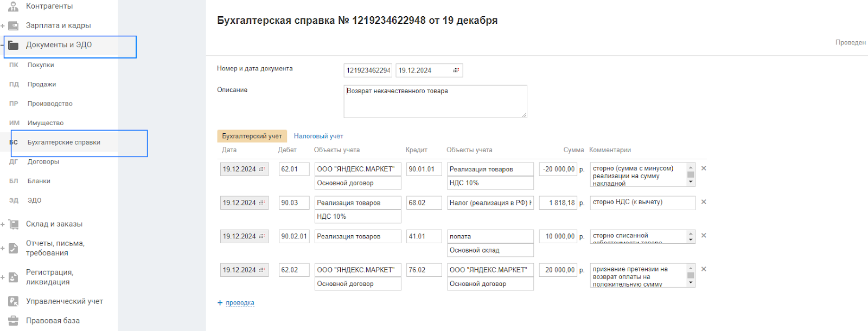Screen dimensions: 868x331
Task: Switch to the Налоговый учёт tab
Action: [x=318, y=136]
